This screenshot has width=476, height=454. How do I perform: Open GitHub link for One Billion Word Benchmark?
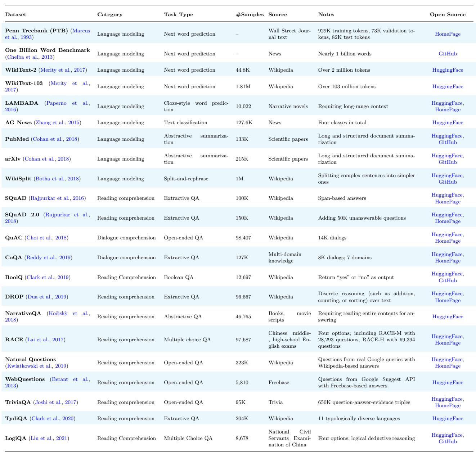448,54
